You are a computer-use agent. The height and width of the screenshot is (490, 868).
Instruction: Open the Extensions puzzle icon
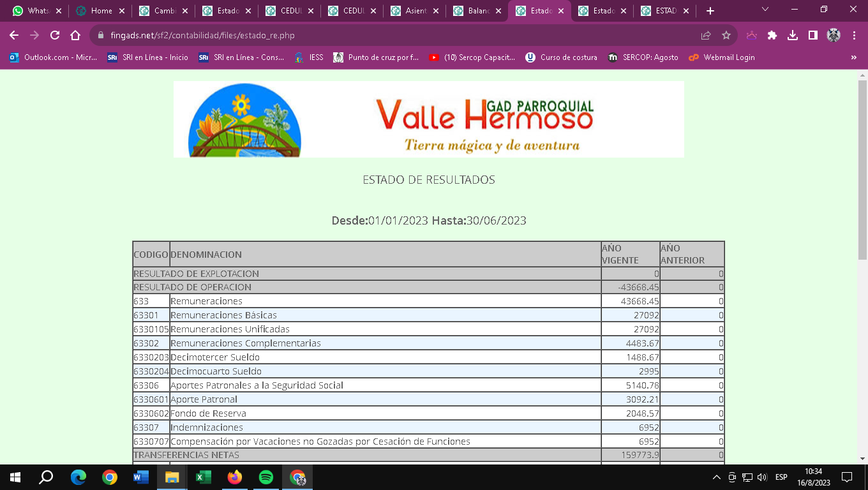[772, 36]
